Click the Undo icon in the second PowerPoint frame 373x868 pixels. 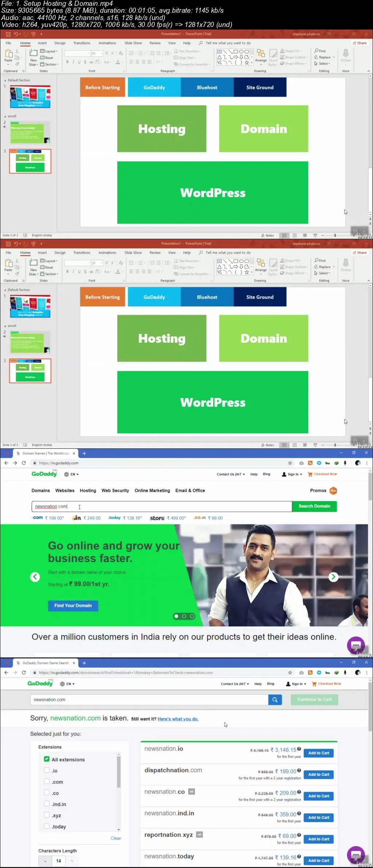[x=16, y=244]
